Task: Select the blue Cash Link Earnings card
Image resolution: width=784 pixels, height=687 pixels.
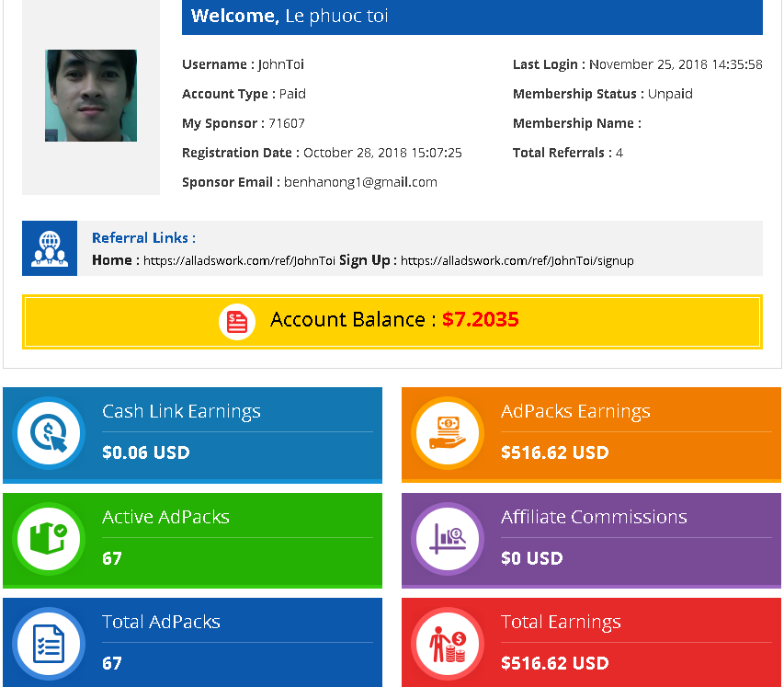Action: pyautogui.click(x=192, y=434)
